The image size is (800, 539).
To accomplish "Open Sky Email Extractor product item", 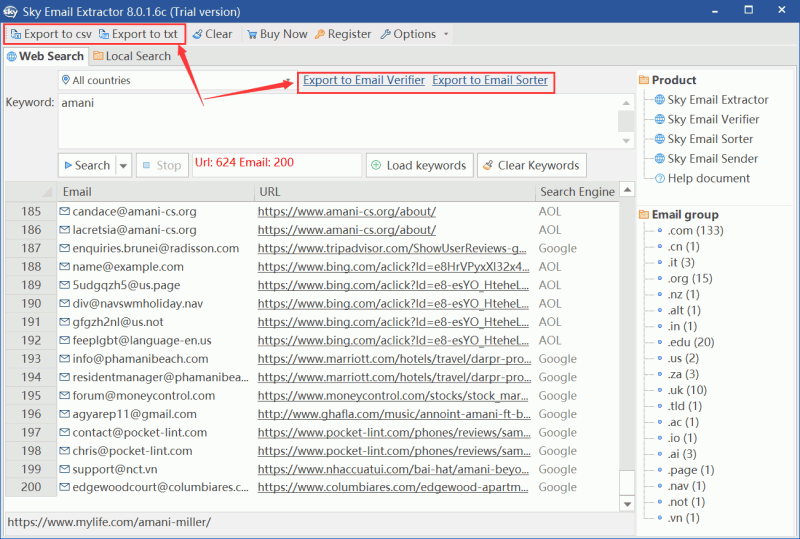I will [x=711, y=100].
